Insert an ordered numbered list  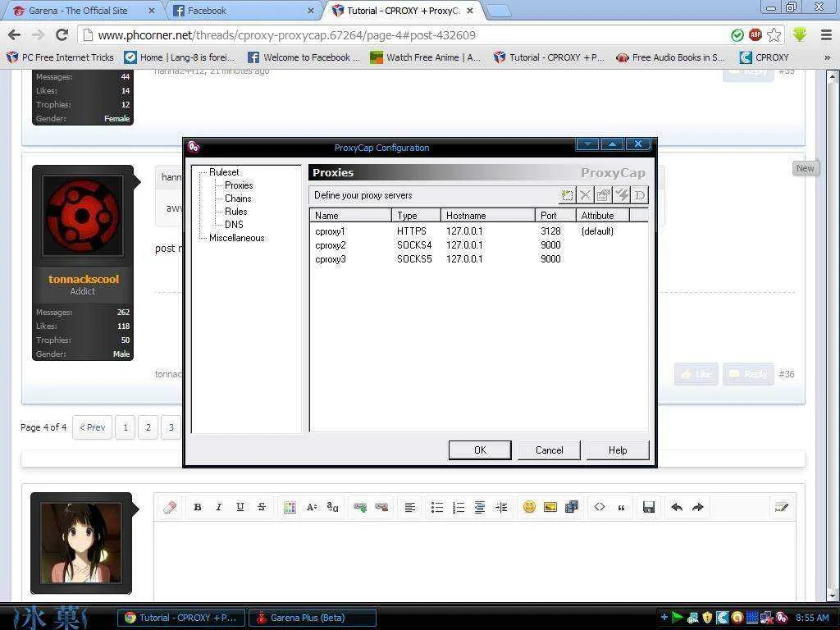pos(459,507)
